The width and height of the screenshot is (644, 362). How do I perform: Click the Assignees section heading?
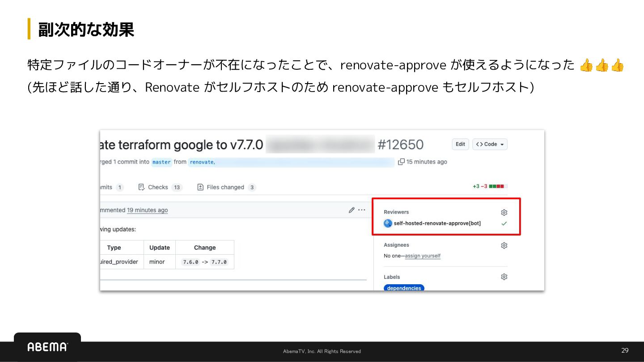click(396, 245)
